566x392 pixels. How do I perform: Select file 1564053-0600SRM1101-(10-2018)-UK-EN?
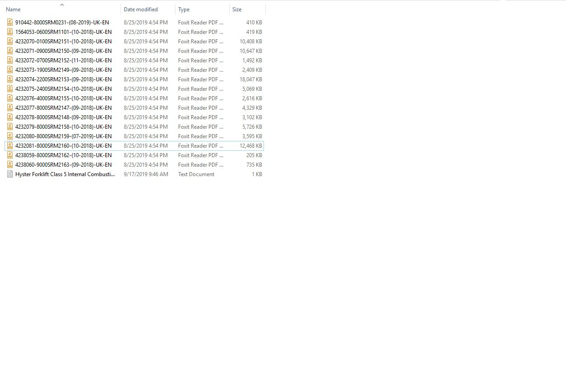coord(63,32)
